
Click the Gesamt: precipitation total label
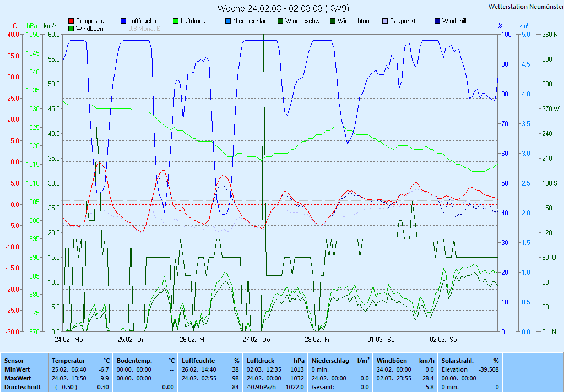[323, 388]
